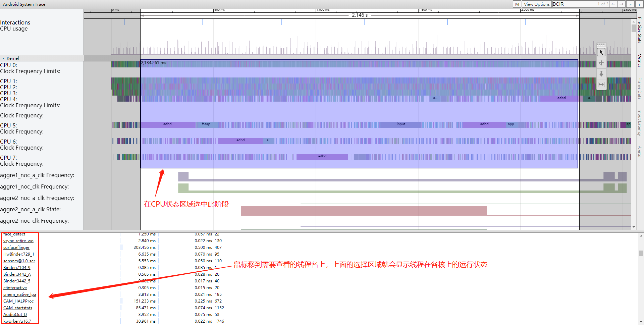
Task: Click the M toolbar button
Action: pyautogui.click(x=517, y=4)
